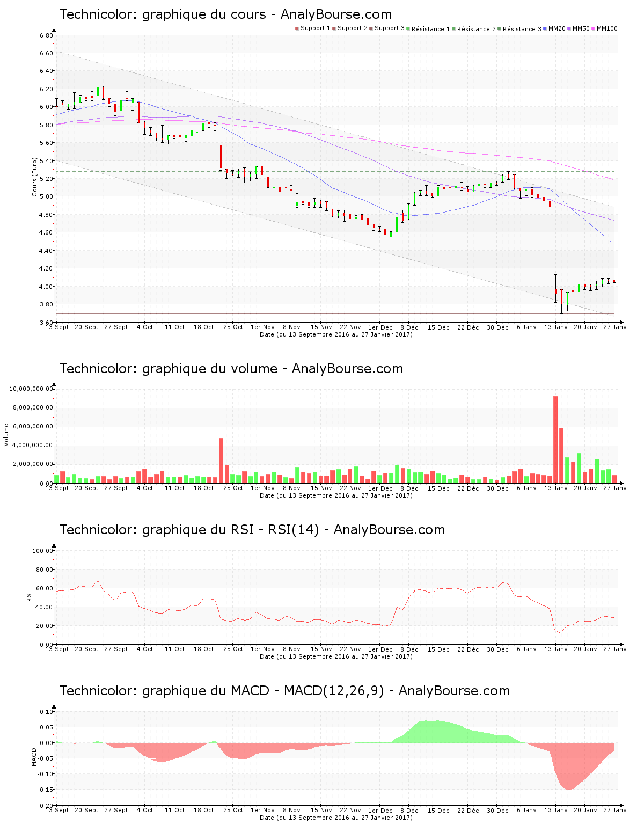Image resolution: width=644 pixels, height=832 pixels.
Task: Click the 'graphique du volume' chart title
Action: (231, 369)
